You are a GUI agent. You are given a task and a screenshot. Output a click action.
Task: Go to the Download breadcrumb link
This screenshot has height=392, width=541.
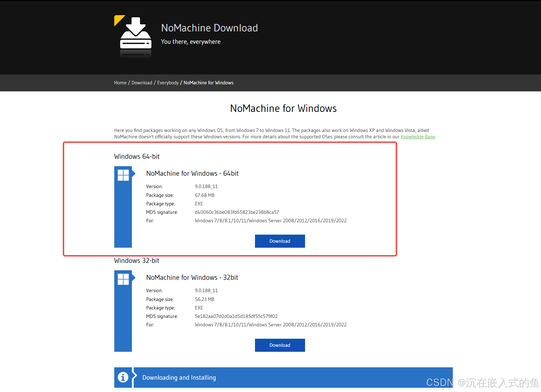pyautogui.click(x=142, y=83)
